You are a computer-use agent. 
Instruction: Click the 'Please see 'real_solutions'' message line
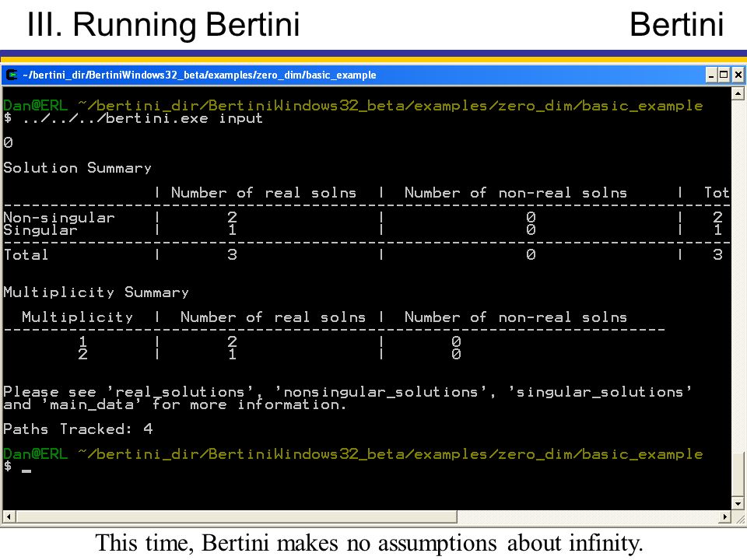tap(347, 392)
